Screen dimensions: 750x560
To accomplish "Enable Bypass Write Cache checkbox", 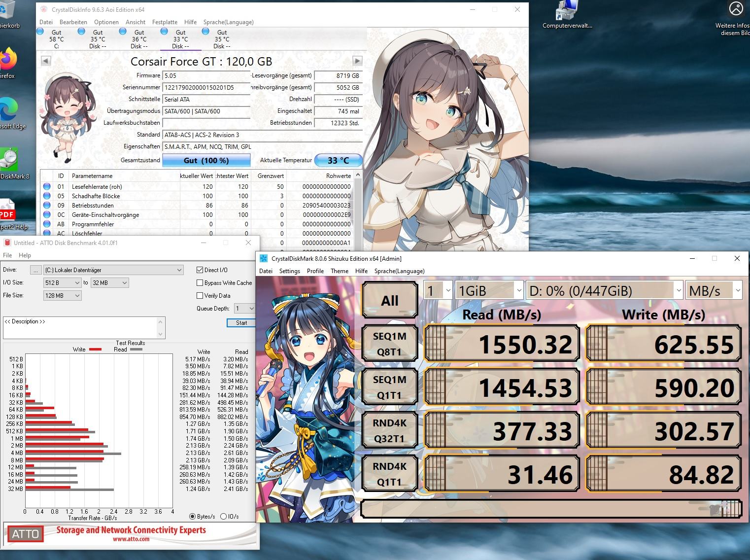I will pyautogui.click(x=200, y=282).
